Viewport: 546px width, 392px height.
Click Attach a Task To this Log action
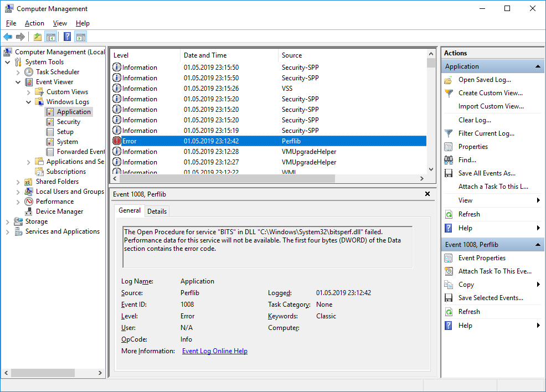coord(493,187)
